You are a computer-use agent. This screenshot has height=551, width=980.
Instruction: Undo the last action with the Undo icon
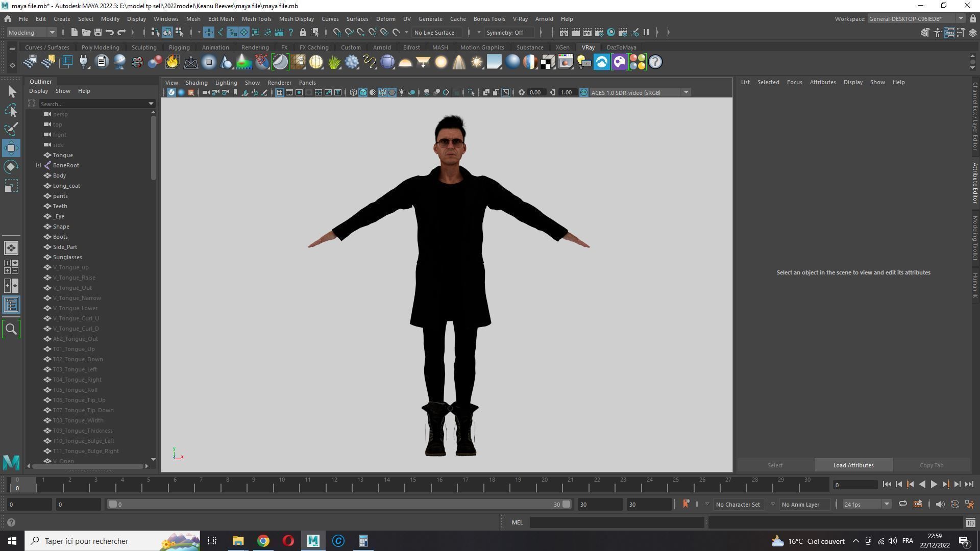coord(109,32)
